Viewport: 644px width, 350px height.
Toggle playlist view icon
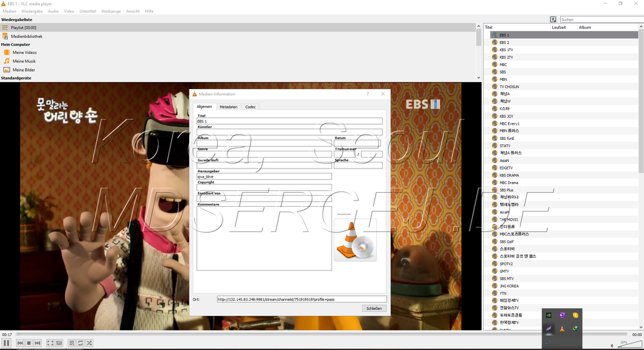click(x=72, y=343)
